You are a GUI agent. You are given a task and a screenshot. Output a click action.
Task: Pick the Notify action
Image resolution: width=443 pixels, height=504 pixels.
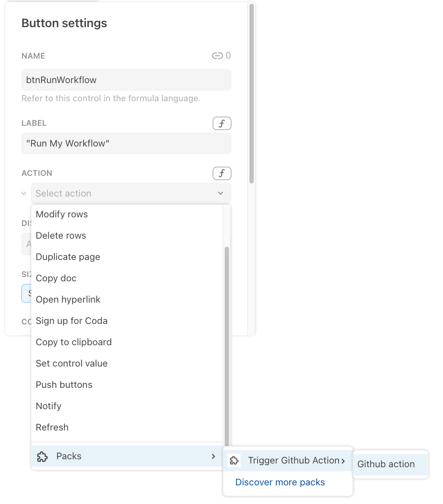(x=49, y=406)
